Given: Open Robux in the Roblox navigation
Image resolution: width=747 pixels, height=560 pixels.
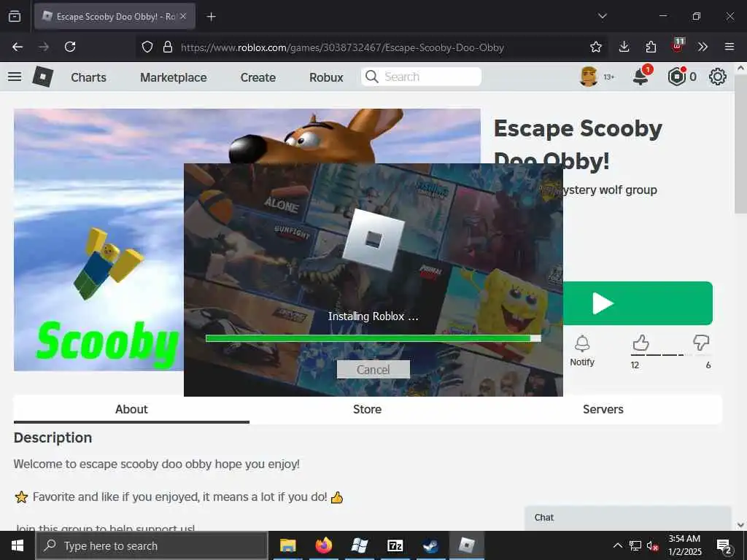Looking at the screenshot, I should pos(326,77).
